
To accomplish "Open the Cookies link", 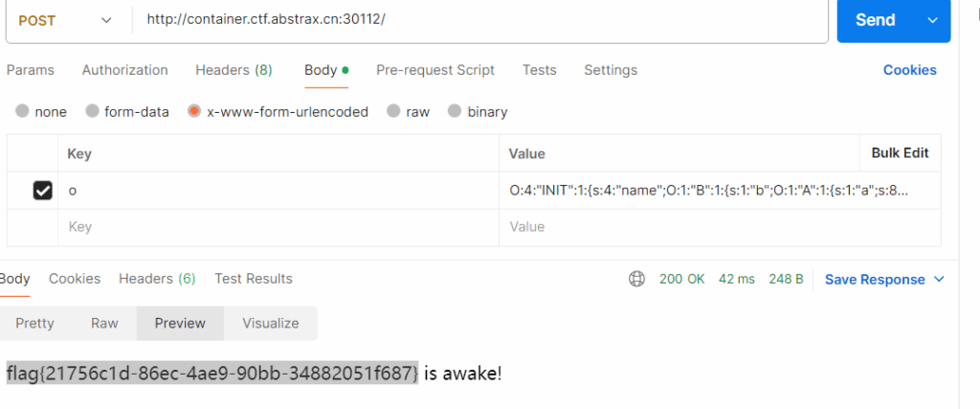I will (909, 70).
